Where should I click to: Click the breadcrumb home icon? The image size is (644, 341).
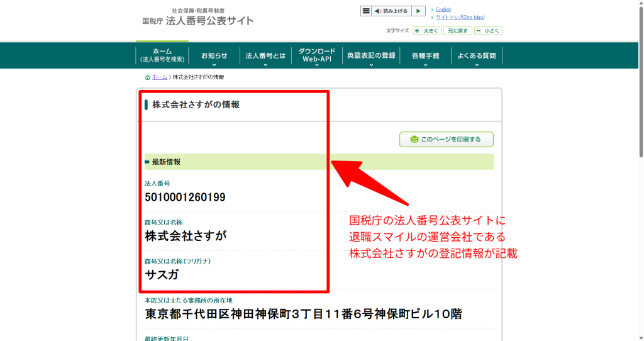pos(147,77)
